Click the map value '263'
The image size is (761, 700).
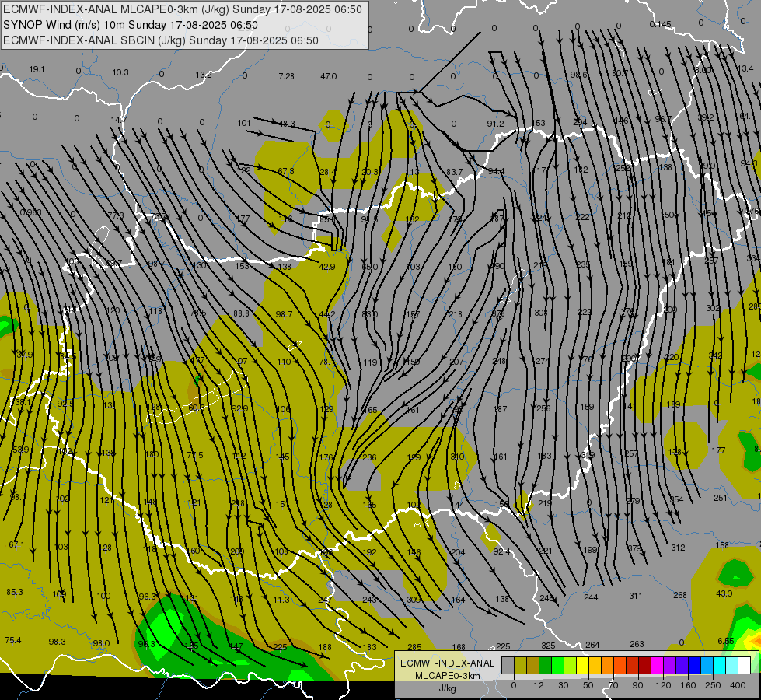637,644
